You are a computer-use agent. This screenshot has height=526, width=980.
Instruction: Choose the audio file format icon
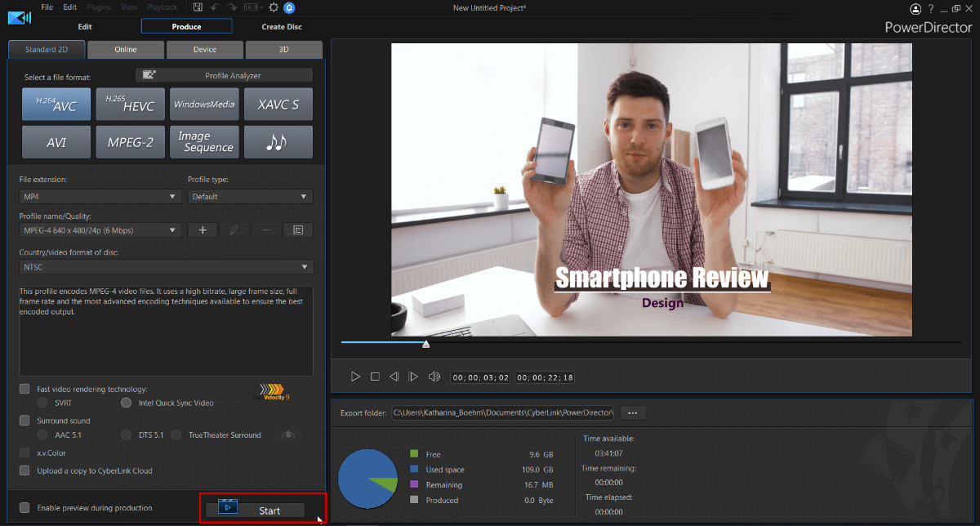coord(278,142)
